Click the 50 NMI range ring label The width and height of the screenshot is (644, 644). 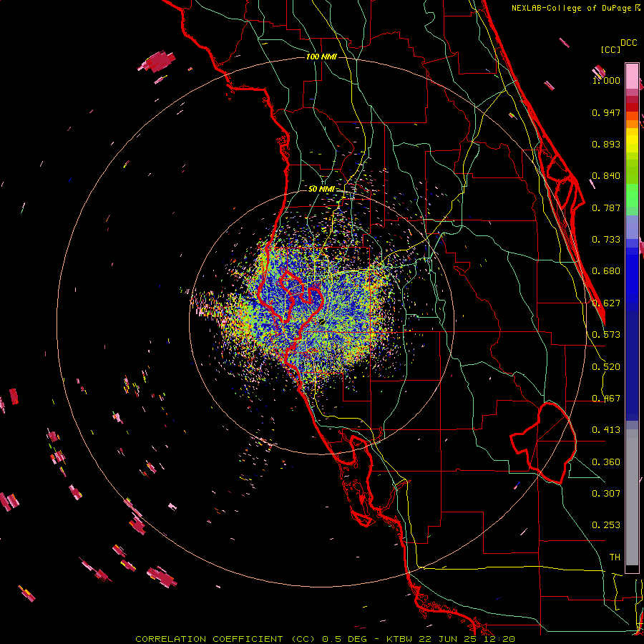(x=321, y=190)
